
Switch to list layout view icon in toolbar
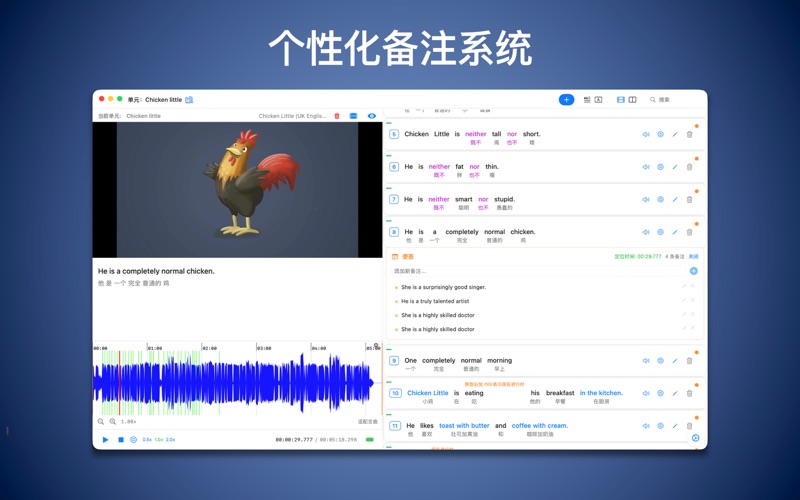tap(587, 99)
